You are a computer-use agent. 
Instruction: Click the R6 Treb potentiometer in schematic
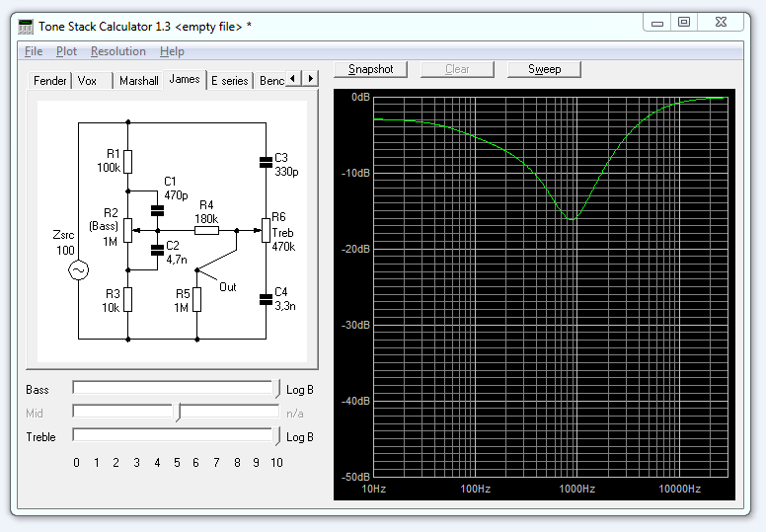[266, 231]
